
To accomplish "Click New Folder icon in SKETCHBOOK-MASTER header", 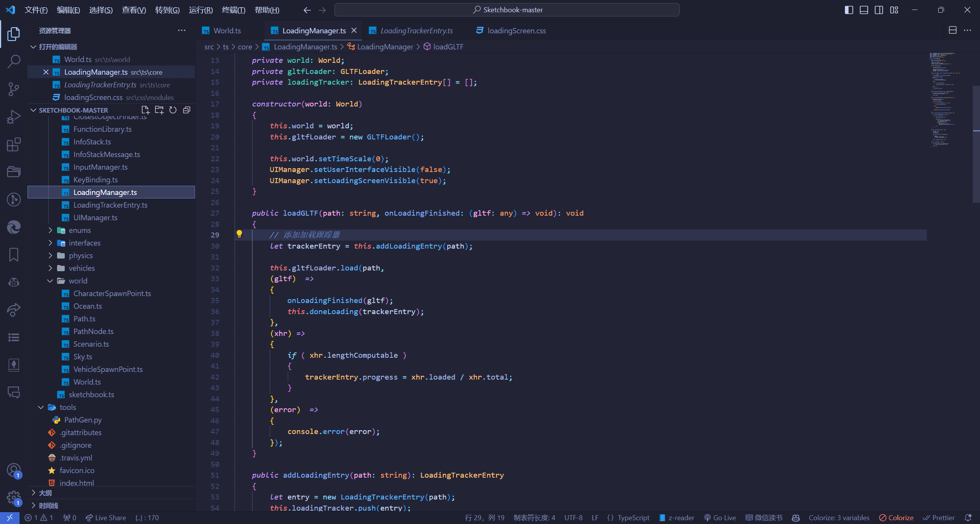I will coord(159,110).
